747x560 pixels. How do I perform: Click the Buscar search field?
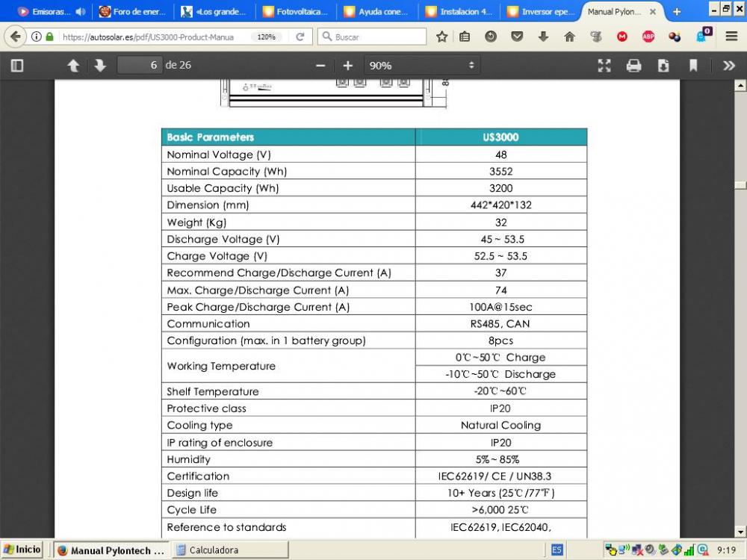(x=373, y=37)
